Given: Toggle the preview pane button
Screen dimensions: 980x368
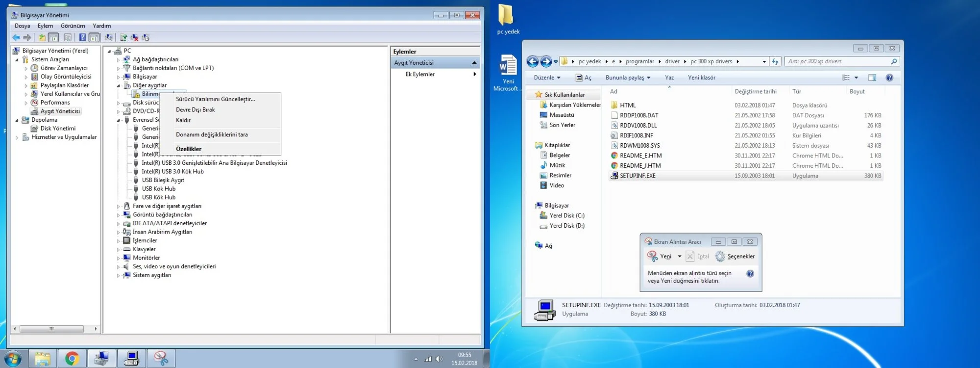Looking at the screenshot, I should (872, 78).
